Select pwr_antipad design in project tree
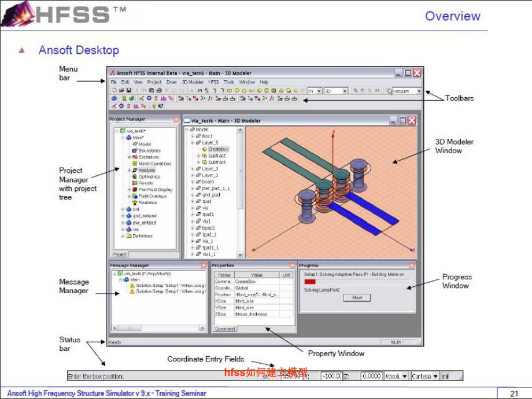Image resolution: width=532 pixels, height=399 pixels. 144,223
